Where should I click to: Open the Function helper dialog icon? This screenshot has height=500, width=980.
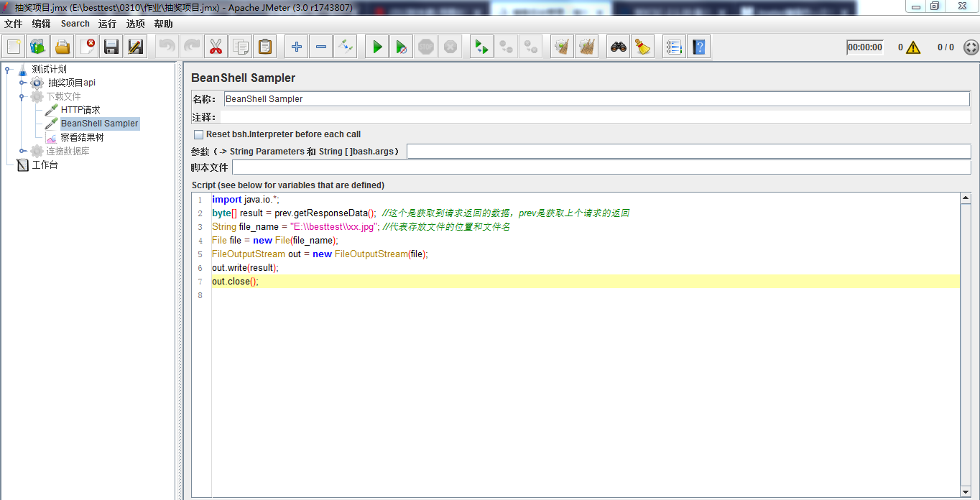(x=675, y=47)
